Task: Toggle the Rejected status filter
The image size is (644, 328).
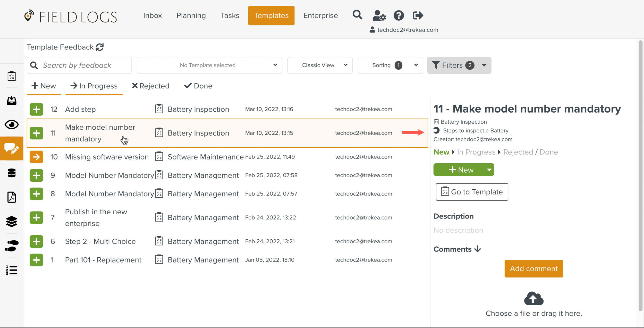Action: [x=151, y=86]
